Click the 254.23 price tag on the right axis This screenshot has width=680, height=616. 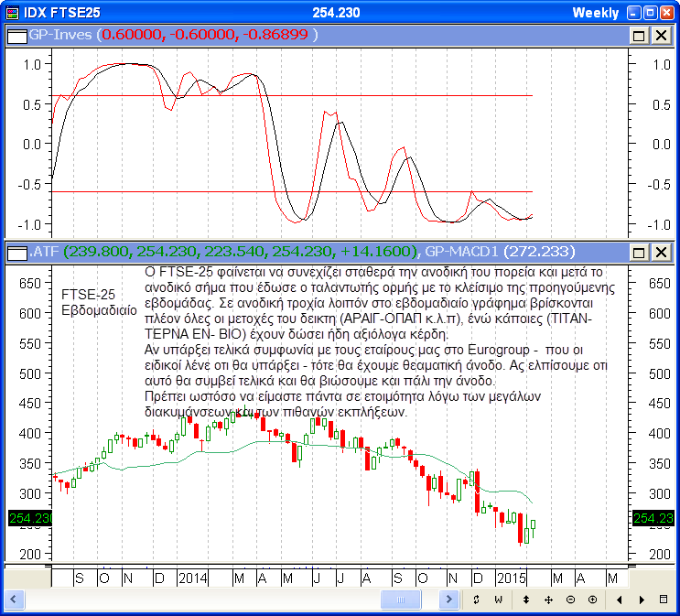[653, 518]
